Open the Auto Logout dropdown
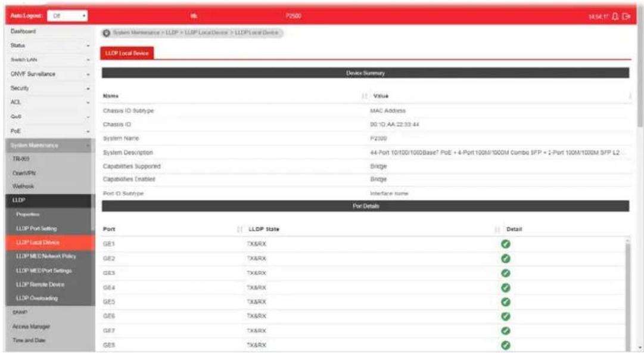Image resolution: width=644 pixels, height=353 pixels. 67,16
